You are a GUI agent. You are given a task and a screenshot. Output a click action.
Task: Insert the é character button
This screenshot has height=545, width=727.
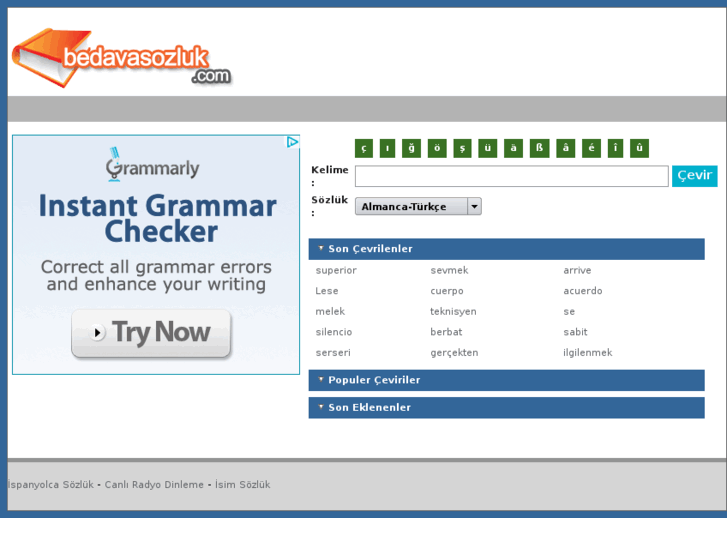[591, 148]
